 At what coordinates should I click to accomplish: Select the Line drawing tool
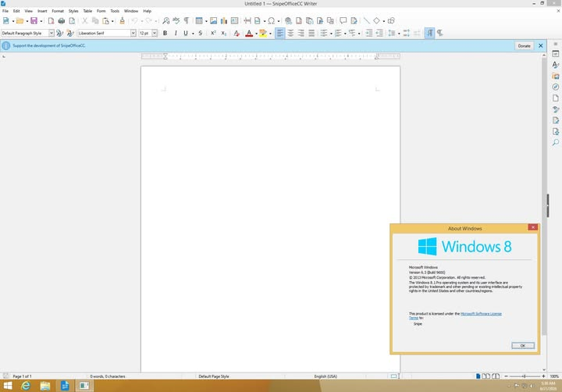[x=366, y=21]
